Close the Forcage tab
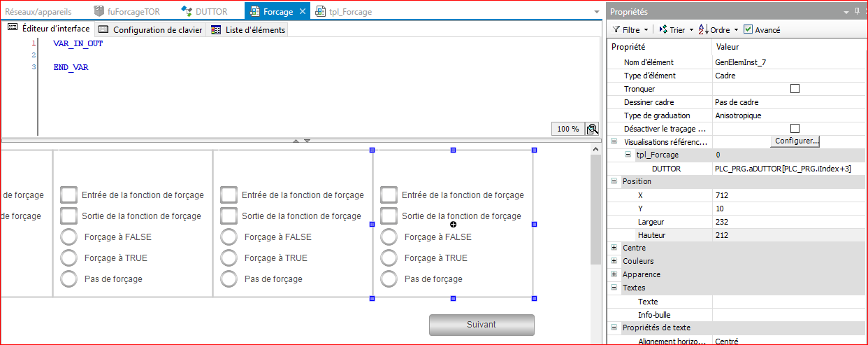This screenshot has height=345, width=868. point(302,12)
